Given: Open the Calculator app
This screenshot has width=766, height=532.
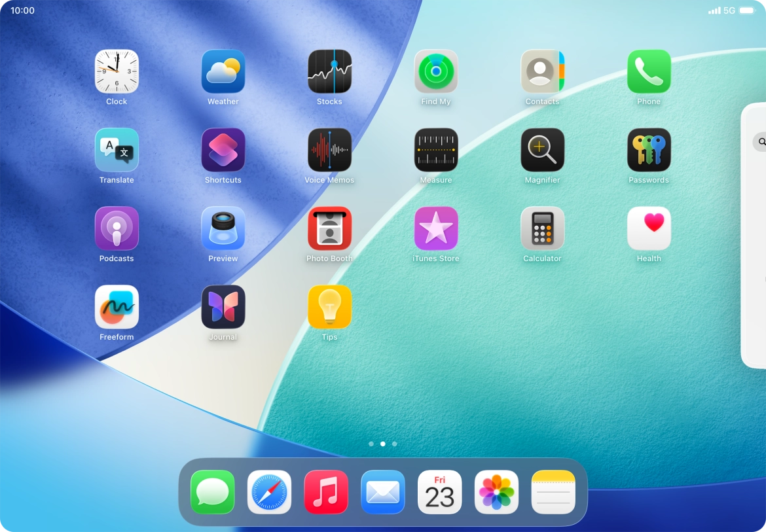Looking at the screenshot, I should [542, 228].
